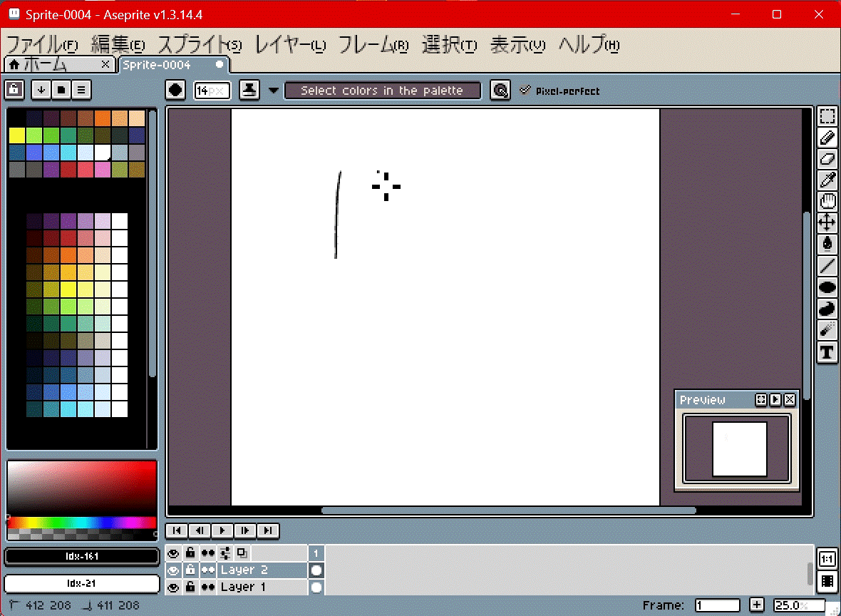Open the ファイル menu
The width and height of the screenshot is (841, 616).
coord(41,45)
